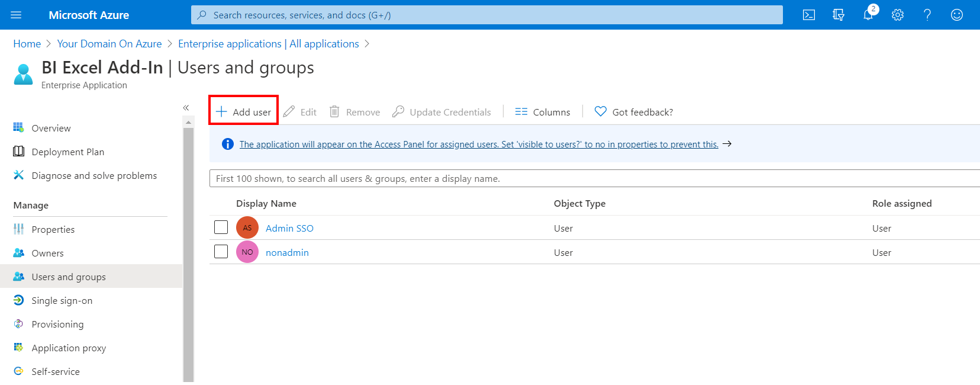
Task: Click the arrow after the info banner link
Action: 727,144
